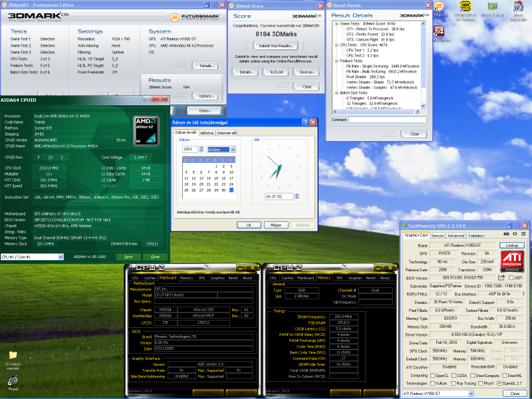Select the GT1 - Return To Proxycon result row

[375, 29]
